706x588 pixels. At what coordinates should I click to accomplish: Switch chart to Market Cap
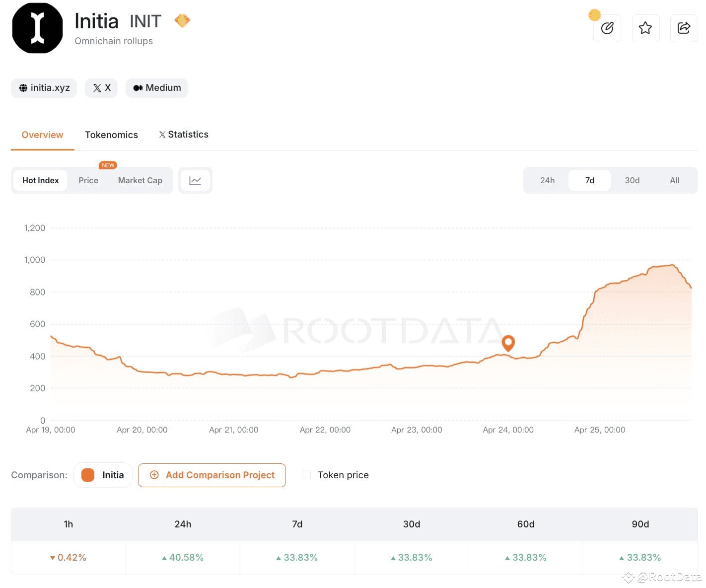(x=140, y=180)
